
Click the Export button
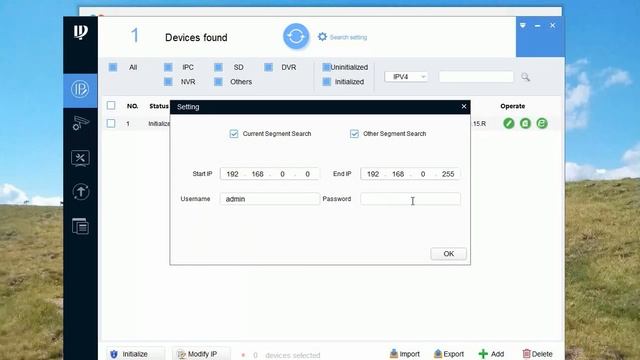[449, 354]
